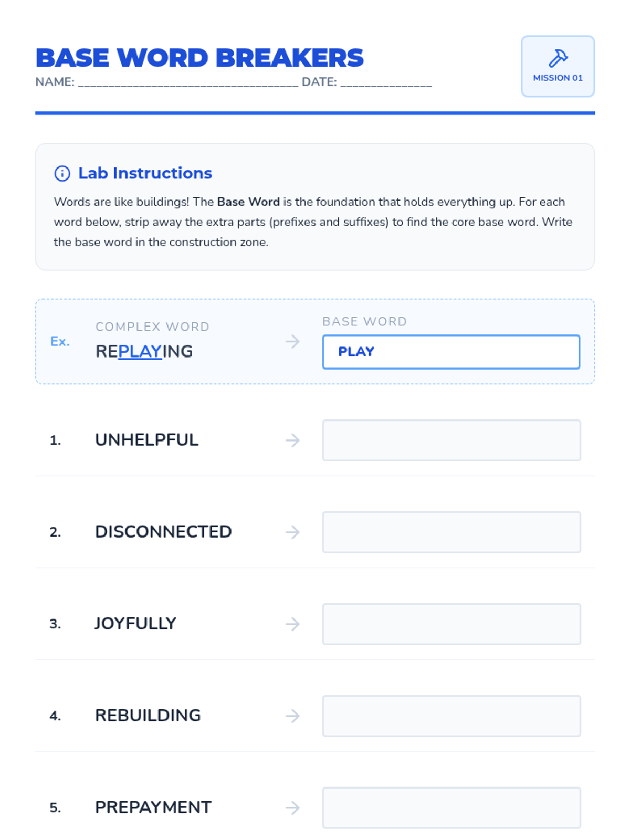Click the BASE WORD BREAKERS title
Image resolution: width=630 pixels, height=840 pixels.
199,58
